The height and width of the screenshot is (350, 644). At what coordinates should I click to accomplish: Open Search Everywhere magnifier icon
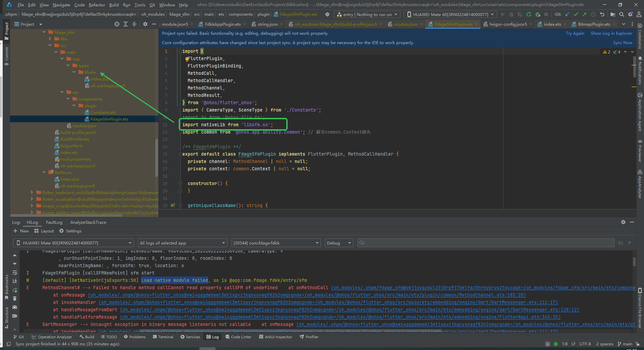[621, 14]
